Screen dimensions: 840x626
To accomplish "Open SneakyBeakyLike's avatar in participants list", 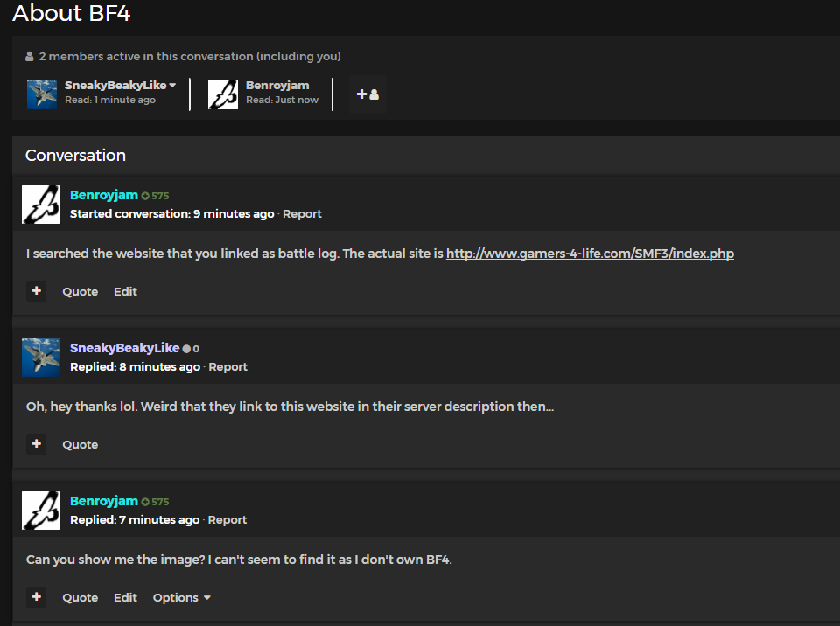I will pos(42,94).
